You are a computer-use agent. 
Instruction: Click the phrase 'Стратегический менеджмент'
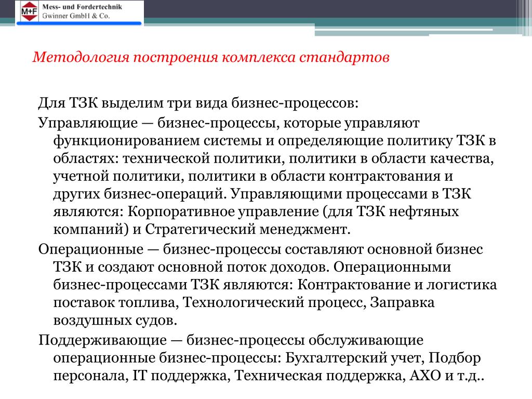pyautogui.click(x=246, y=230)
